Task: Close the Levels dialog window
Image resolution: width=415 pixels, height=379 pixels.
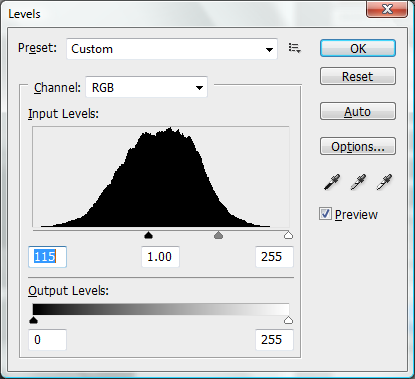Action: [387, 9]
